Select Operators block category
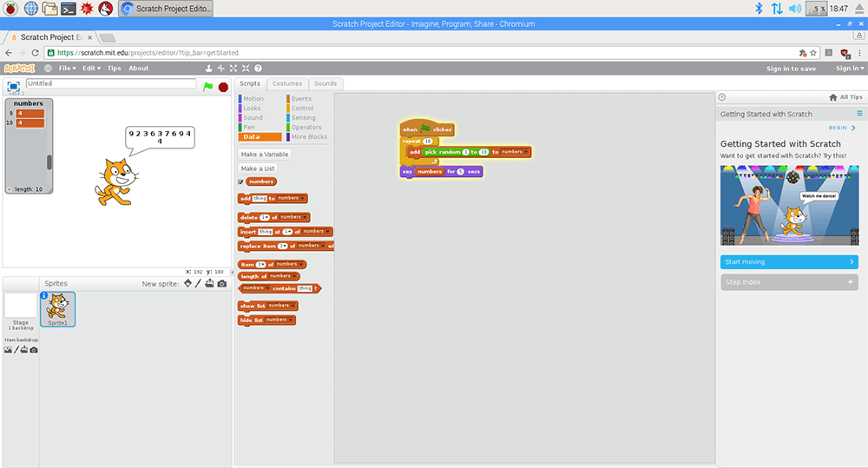This screenshot has width=868, height=468. coord(306,128)
